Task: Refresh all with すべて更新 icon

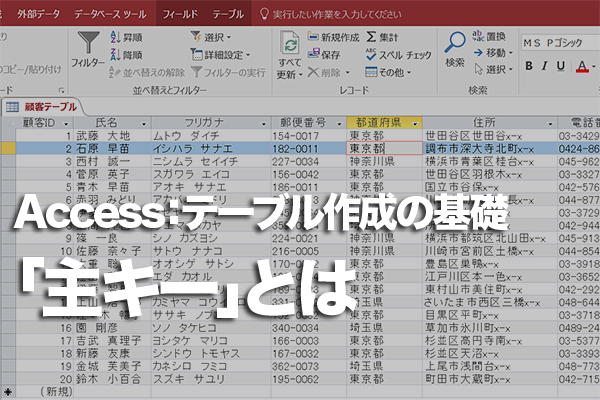Action: coord(290,43)
